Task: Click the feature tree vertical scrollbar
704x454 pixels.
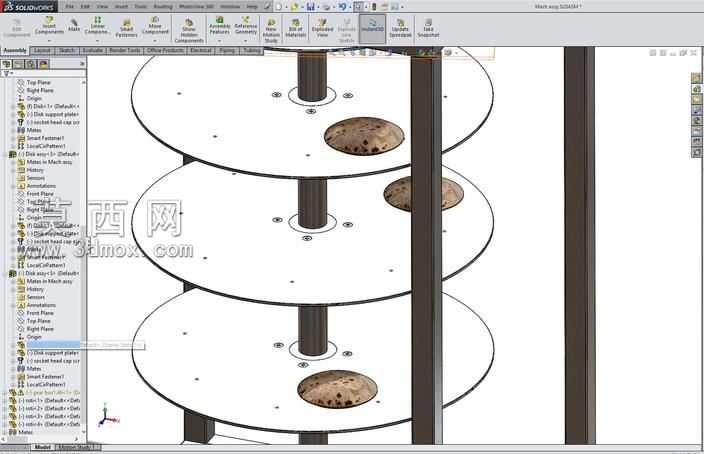Action: [x=84, y=256]
